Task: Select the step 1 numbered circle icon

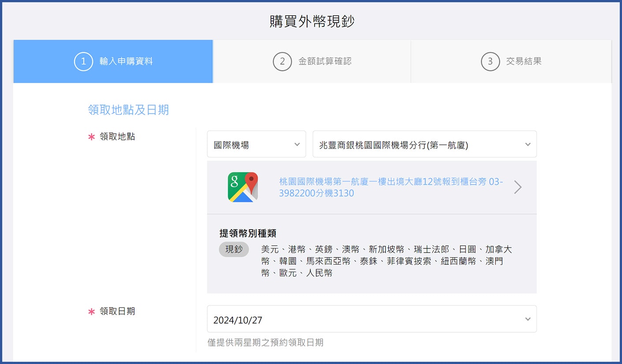Action: [83, 61]
